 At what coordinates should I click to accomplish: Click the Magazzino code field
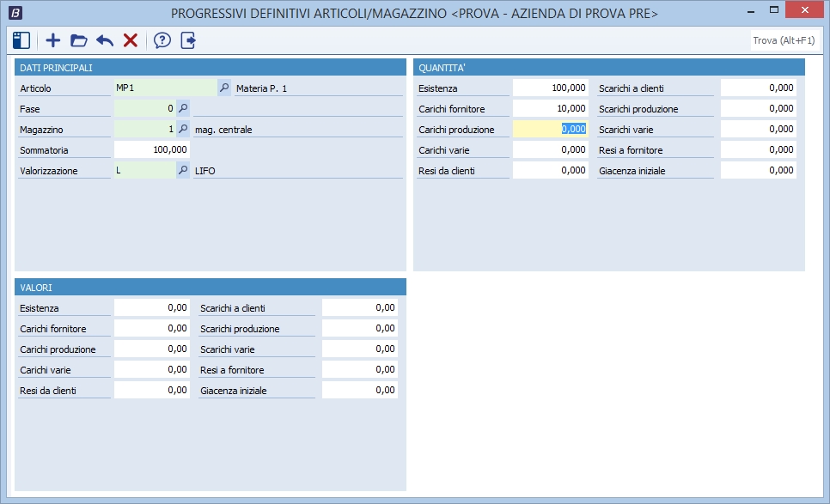tap(144, 129)
